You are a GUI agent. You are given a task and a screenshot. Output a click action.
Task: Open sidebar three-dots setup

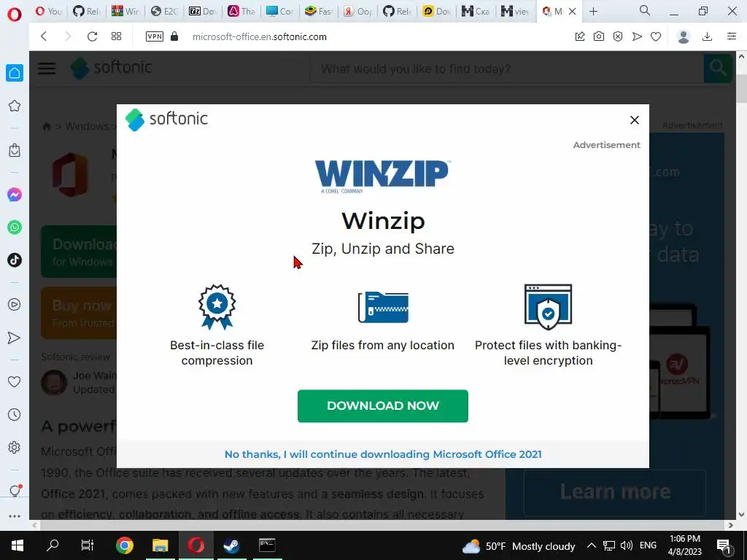pyautogui.click(x=15, y=516)
